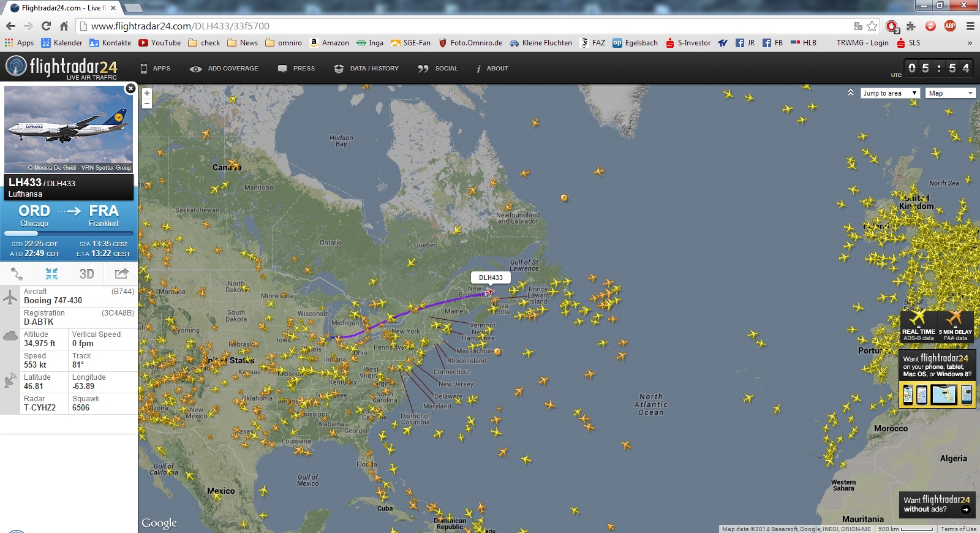
Task: Share this flight via share icon
Action: pos(121,273)
